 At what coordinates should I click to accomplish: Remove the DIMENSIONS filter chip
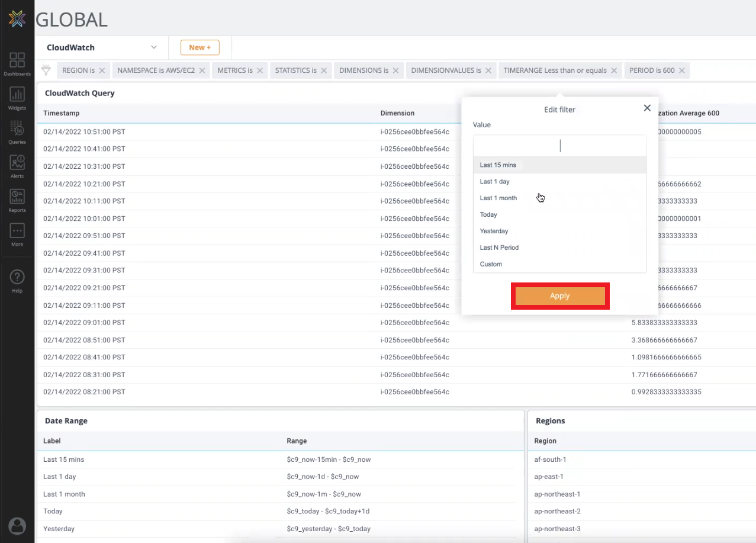tap(396, 70)
